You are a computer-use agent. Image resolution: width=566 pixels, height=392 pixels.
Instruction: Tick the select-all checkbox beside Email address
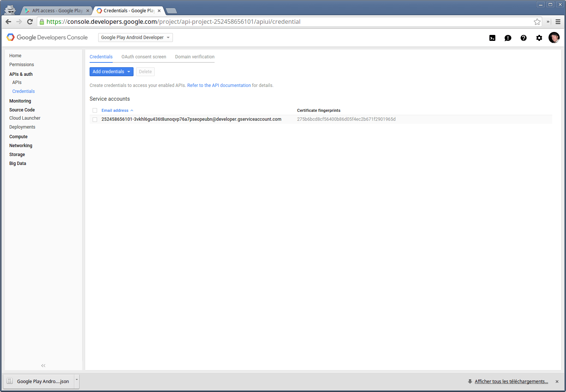coord(95,110)
